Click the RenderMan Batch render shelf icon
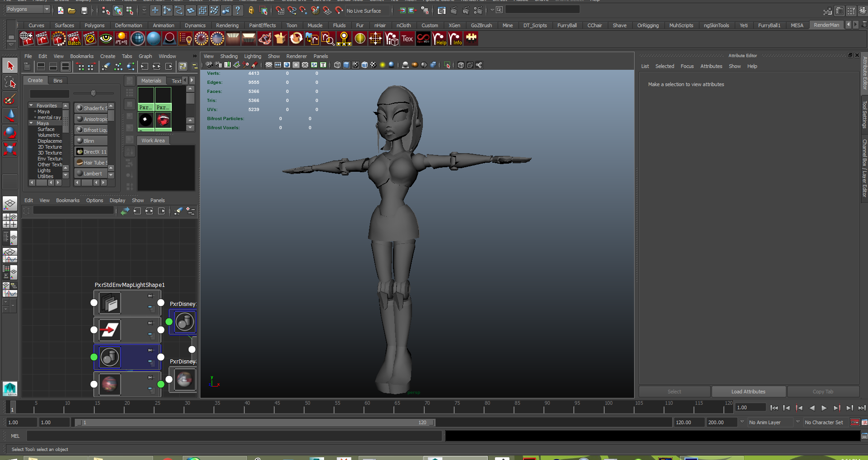 pyautogui.click(x=74, y=39)
